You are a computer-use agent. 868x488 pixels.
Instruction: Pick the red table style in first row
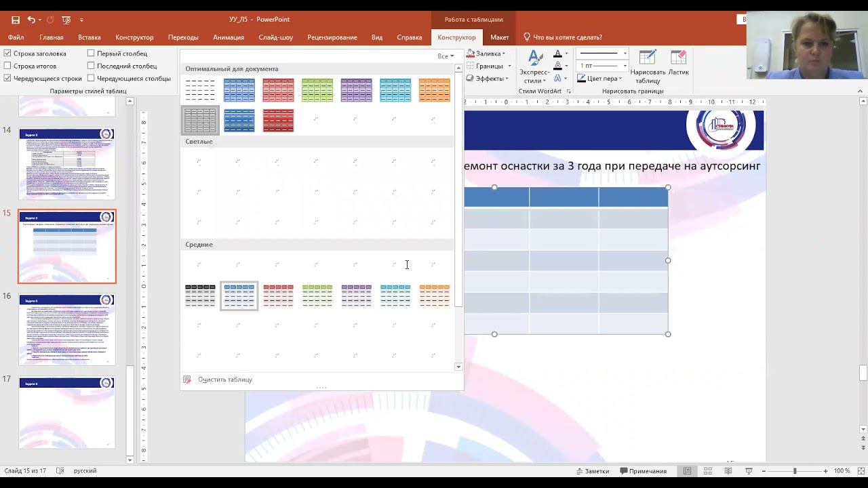click(279, 90)
